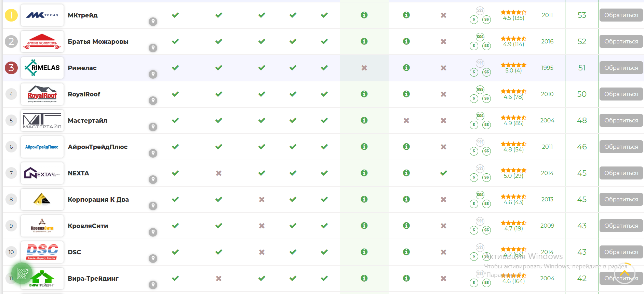The width and height of the screenshot is (644, 294).
Task: Click the scroll-to-top arrow icon
Action: [625, 273]
